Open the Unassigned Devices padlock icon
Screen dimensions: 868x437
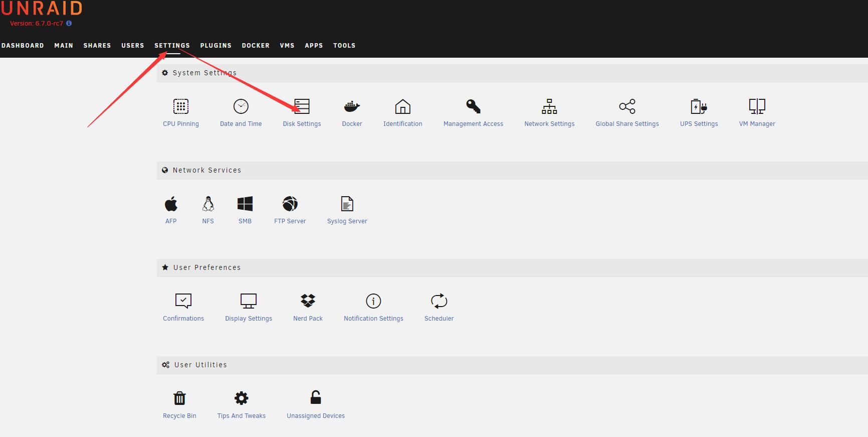tap(316, 397)
